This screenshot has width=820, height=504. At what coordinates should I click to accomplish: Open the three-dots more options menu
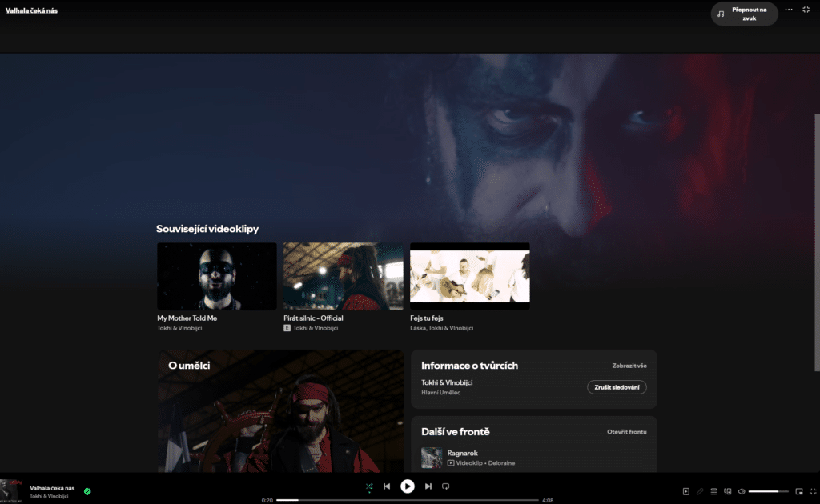pyautogui.click(x=789, y=10)
